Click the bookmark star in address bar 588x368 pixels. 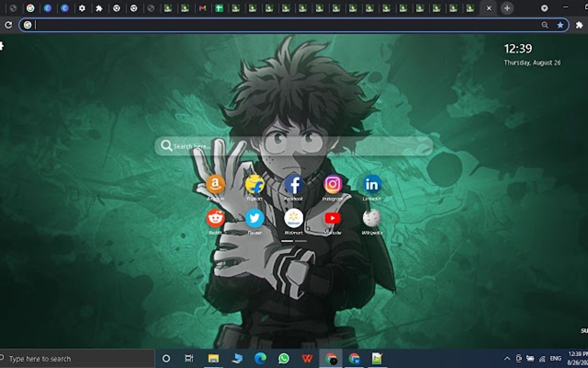point(560,25)
